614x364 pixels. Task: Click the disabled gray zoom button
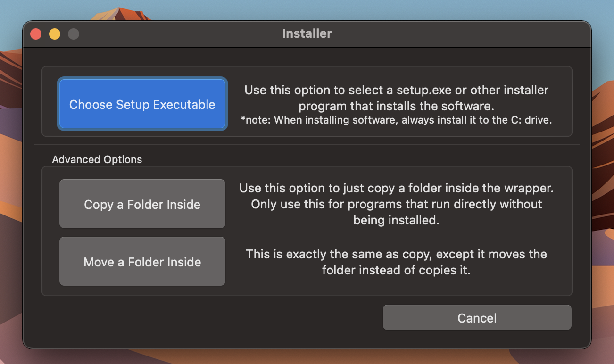[74, 34]
